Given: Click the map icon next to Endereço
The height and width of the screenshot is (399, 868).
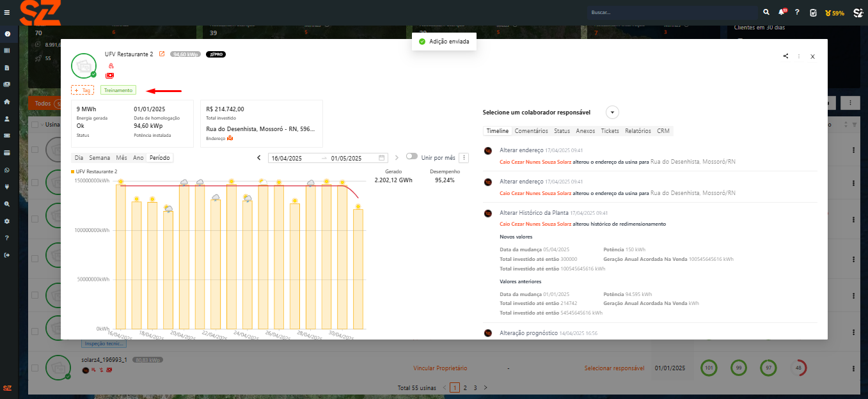Looking at the screenshot, I should coord(230,138).
